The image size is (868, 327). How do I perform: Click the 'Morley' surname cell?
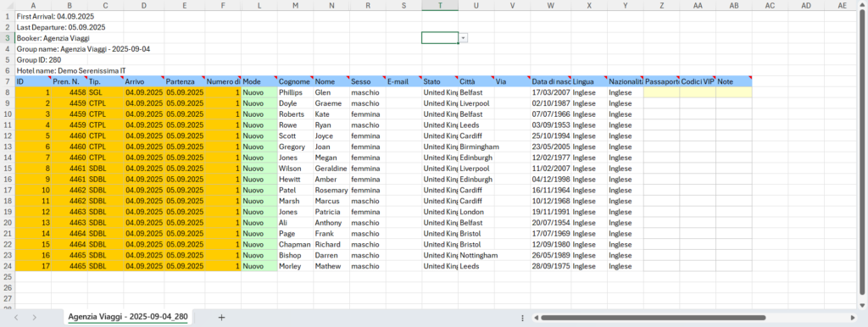pos(295,266)
